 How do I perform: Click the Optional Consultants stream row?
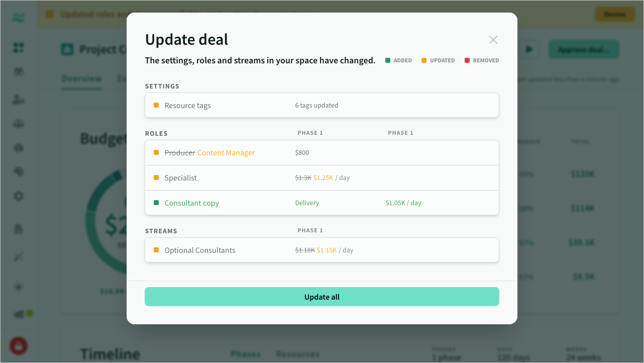pos(321,250)
